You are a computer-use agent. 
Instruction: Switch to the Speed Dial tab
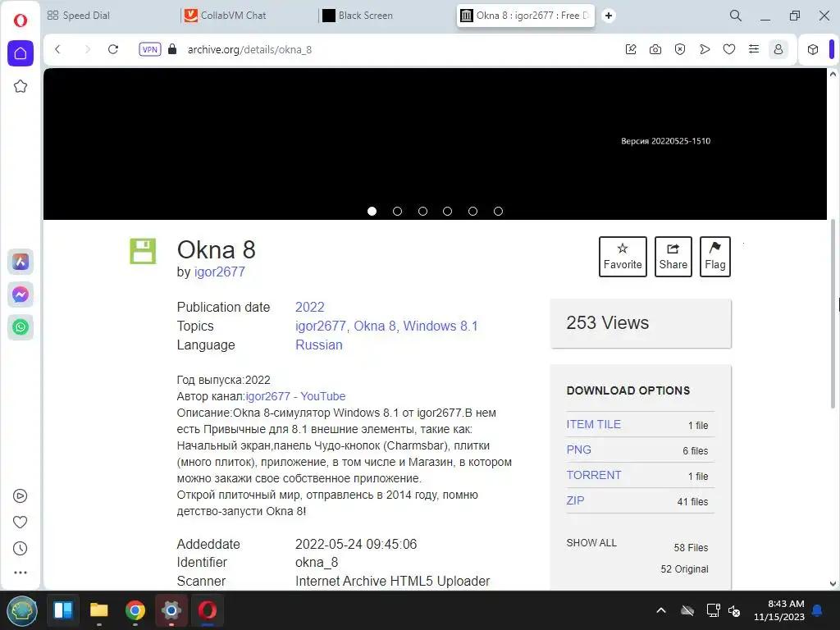coord(78,16)
